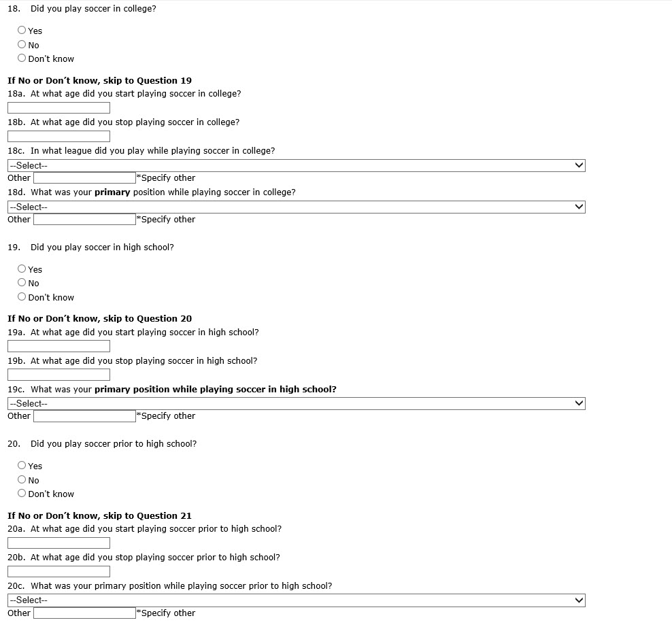Click the Other field for high school position
This screenshot has height=631, width=672.
84,416
